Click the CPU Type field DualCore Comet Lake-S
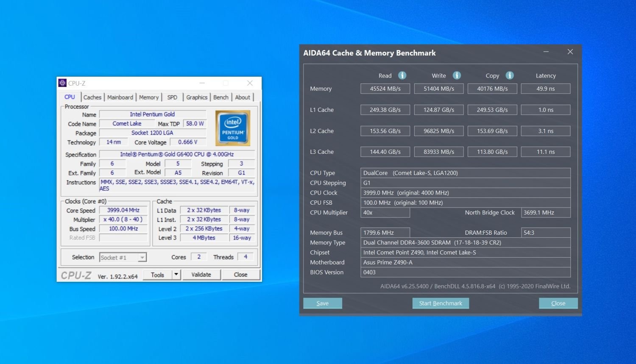The width and height of the screenshot is (636, 364). point(466,173)
